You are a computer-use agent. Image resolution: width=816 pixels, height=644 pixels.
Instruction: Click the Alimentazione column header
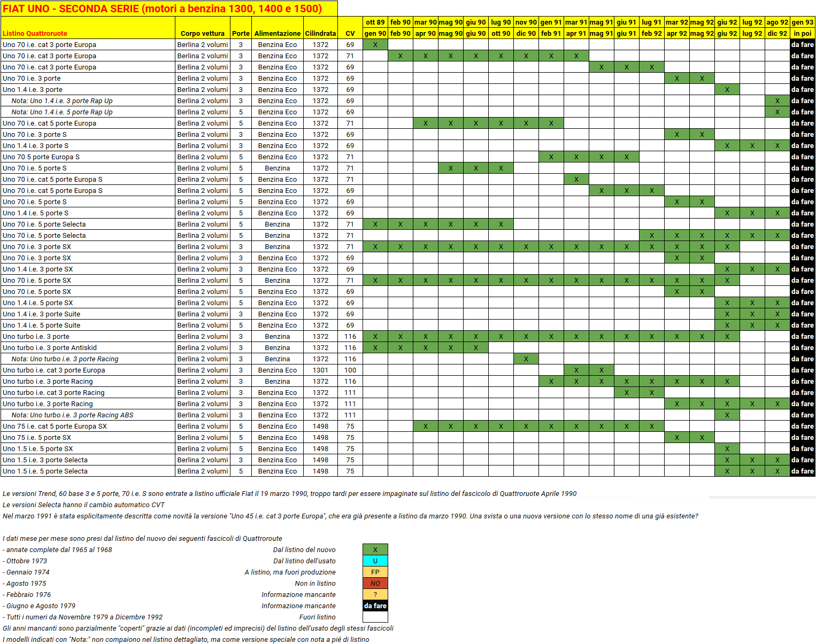coord(278,28)
